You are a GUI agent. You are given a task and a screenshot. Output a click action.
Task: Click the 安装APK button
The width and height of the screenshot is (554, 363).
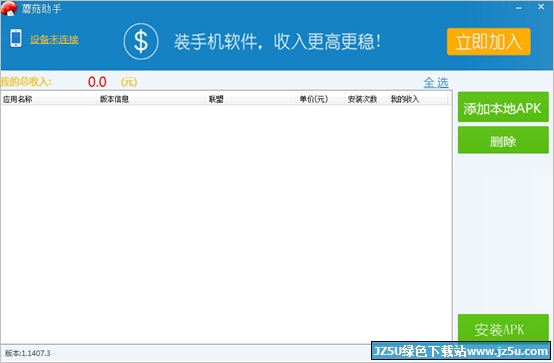pyautogui.click(x=503, y=328)
